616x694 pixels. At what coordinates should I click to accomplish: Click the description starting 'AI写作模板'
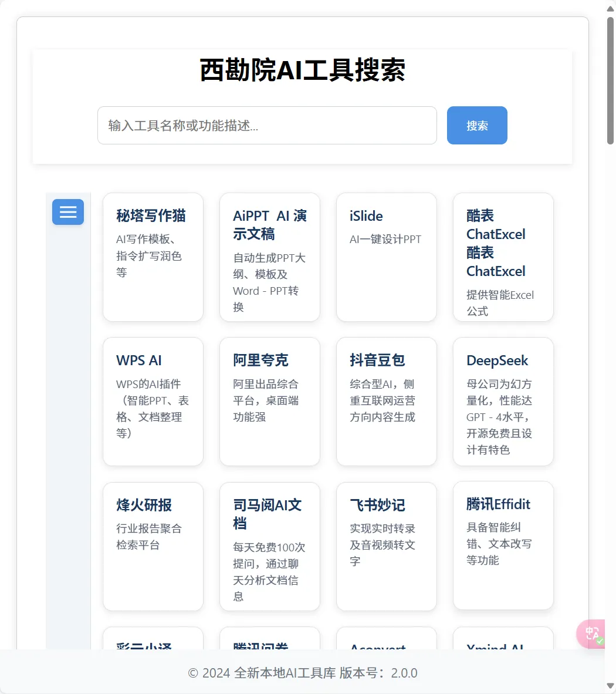149,256
